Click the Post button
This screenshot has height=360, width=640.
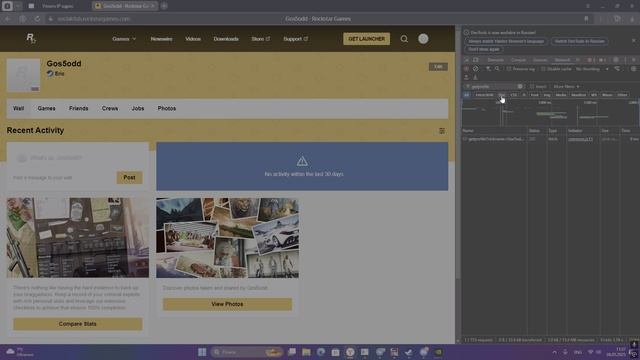tap(129, 178)
